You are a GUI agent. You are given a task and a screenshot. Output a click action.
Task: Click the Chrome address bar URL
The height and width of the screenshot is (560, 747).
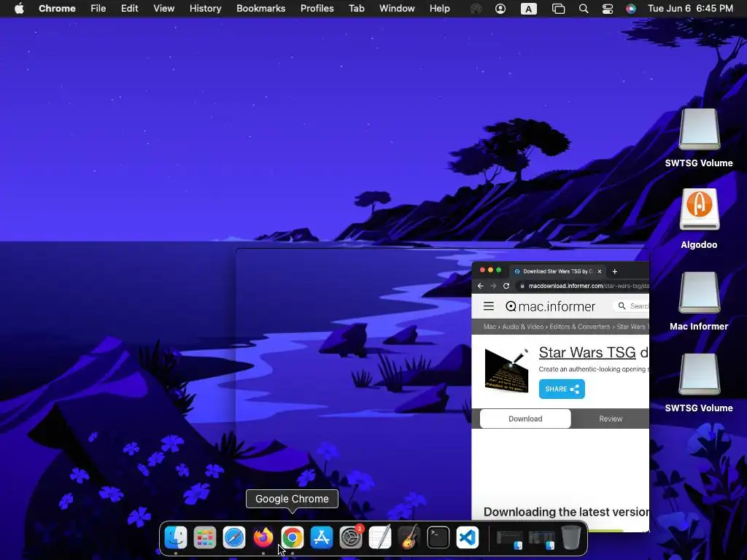589,286
